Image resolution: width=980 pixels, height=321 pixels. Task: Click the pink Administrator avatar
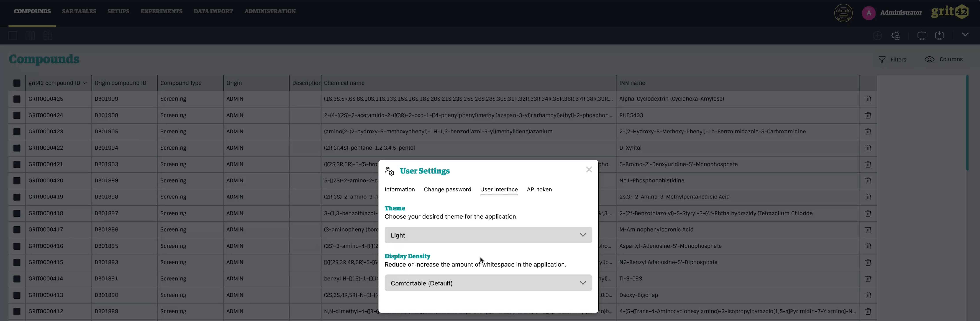868,13
